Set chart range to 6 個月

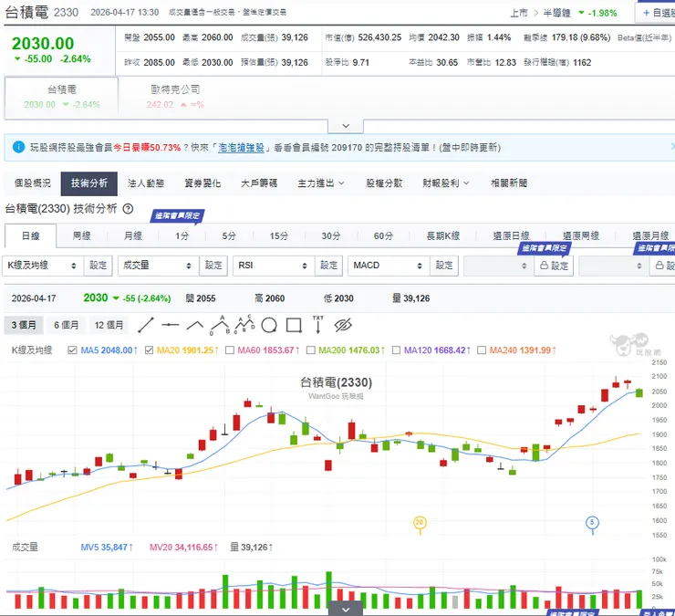coord(67,325)
